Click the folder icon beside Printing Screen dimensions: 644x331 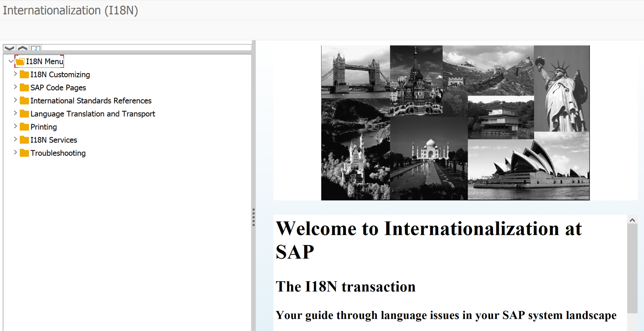coord(24,127)
